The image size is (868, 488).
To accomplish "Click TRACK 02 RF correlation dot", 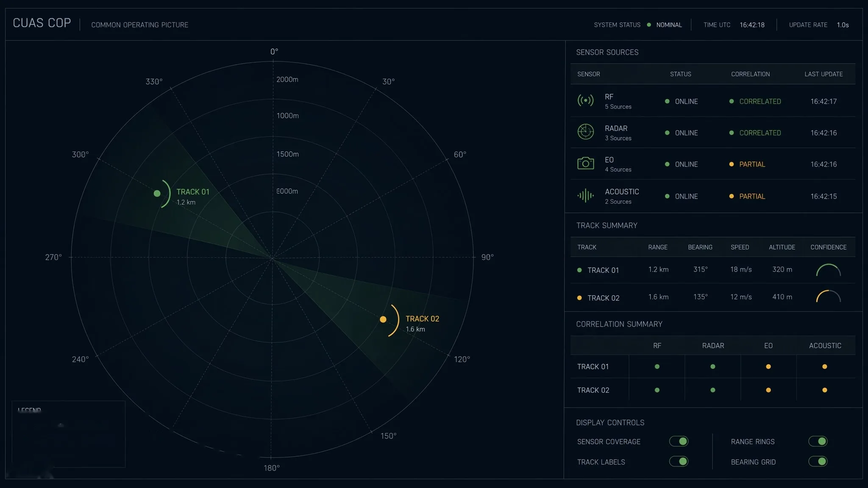I will tap(657, 390).
